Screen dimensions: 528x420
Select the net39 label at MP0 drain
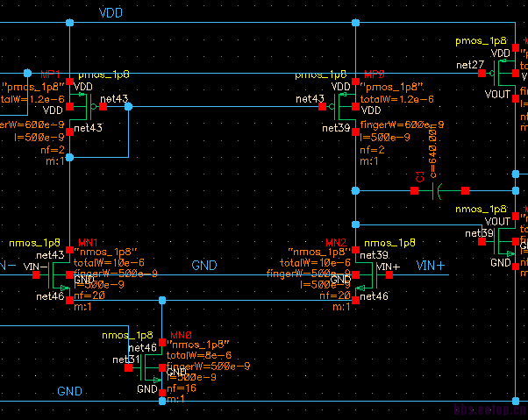click(336, 128)
